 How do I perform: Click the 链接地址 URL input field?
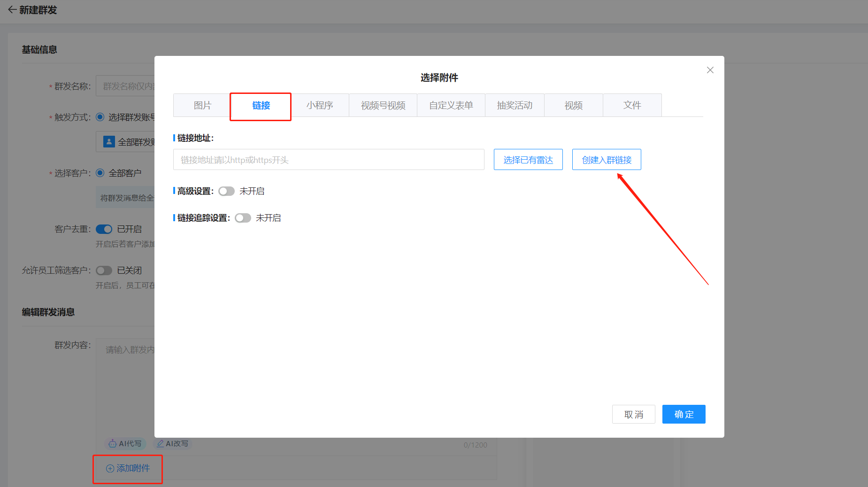pyautogui.click(x=329, y=160)
